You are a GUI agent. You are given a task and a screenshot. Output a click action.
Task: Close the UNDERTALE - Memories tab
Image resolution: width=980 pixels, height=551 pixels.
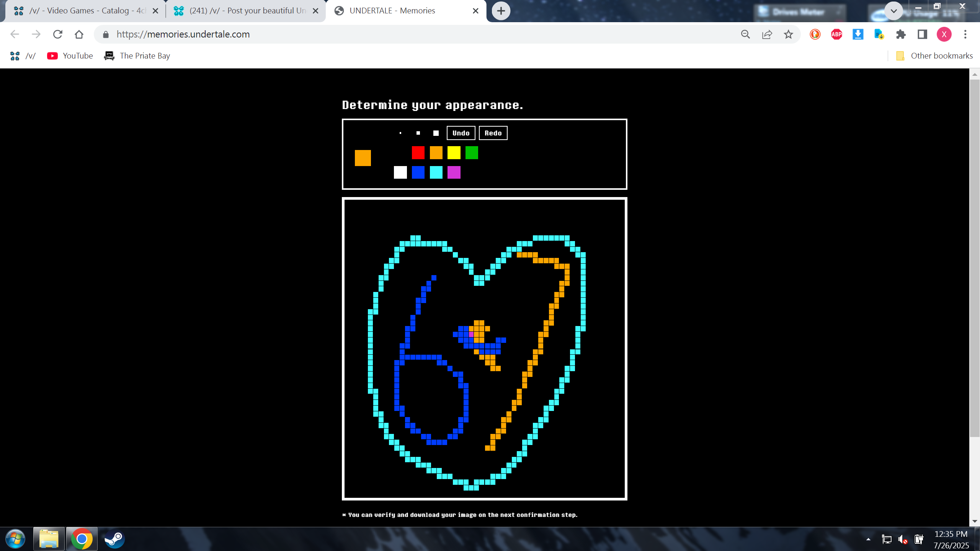coord(475,11)
